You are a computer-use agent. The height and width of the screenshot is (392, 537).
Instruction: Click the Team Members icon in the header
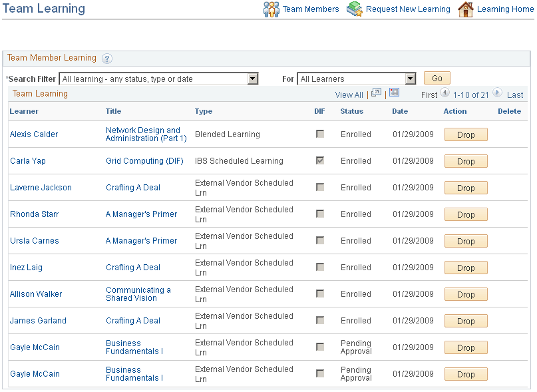pyautogui.click(x=271, y=9)
